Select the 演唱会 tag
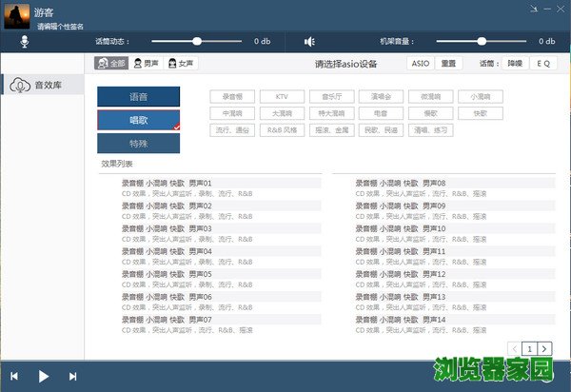The height and width of the screenshot is (392, 571). pyautogui.click(x=381, y=96)
